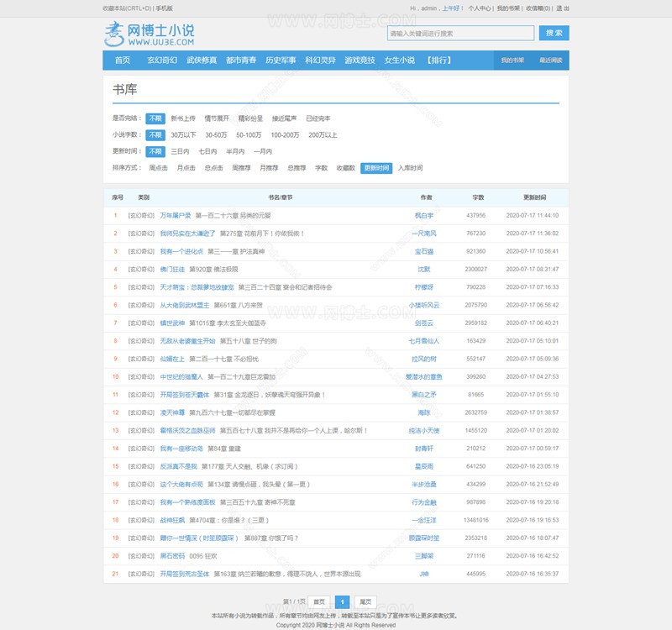Image resolution: width=672 pixels, height=630 pixels.
Task: Open the novel 从大佬到武林盟主
Action: [x=185, y=305]
